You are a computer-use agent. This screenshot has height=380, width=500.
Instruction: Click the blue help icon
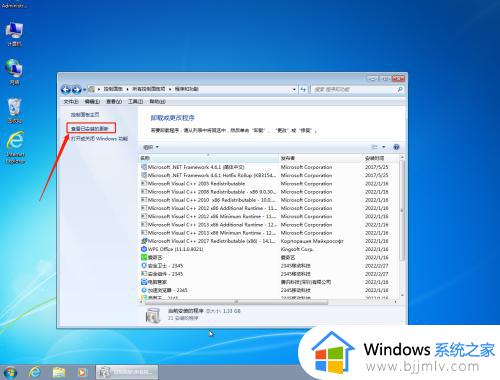coord(396,147)
